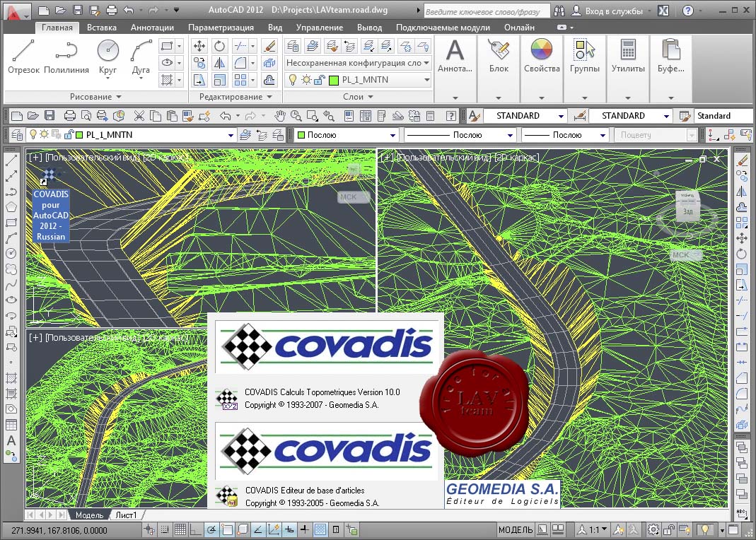Expand the Редактирование panel
The image size is (756, 540).
click(x=235, y=97)
